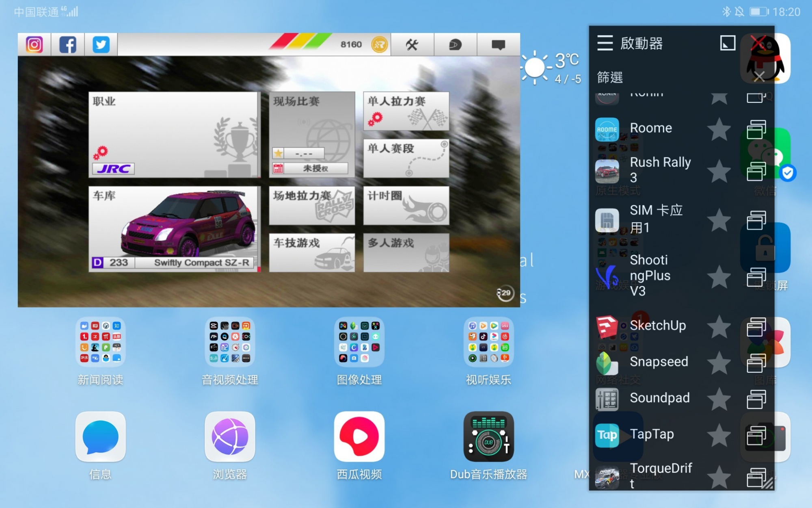Choose the 单人赛段 single stage tile
This screenshot has height=508, width=812.
406,158
